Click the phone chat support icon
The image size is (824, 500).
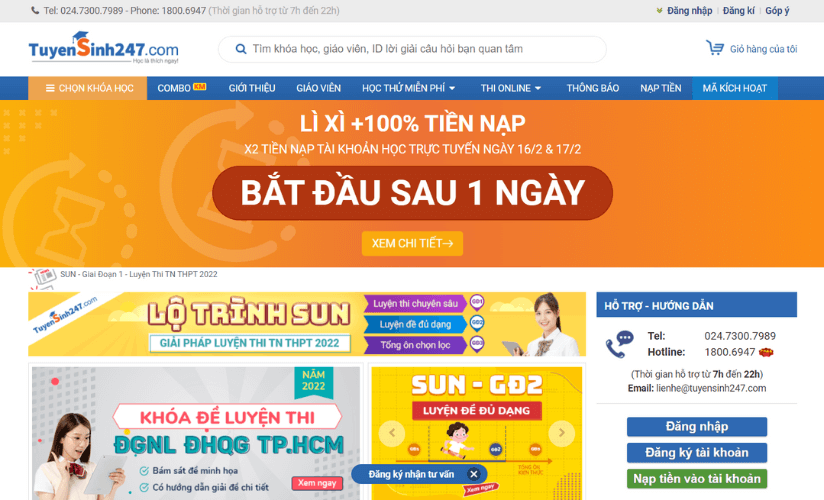[620, 344]
